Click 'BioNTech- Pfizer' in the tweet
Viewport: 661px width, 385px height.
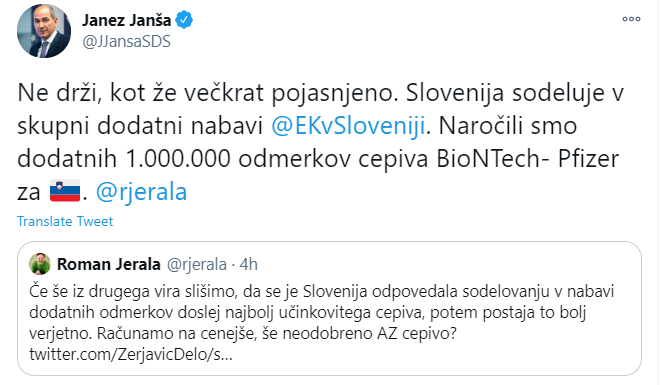(527, 159)
